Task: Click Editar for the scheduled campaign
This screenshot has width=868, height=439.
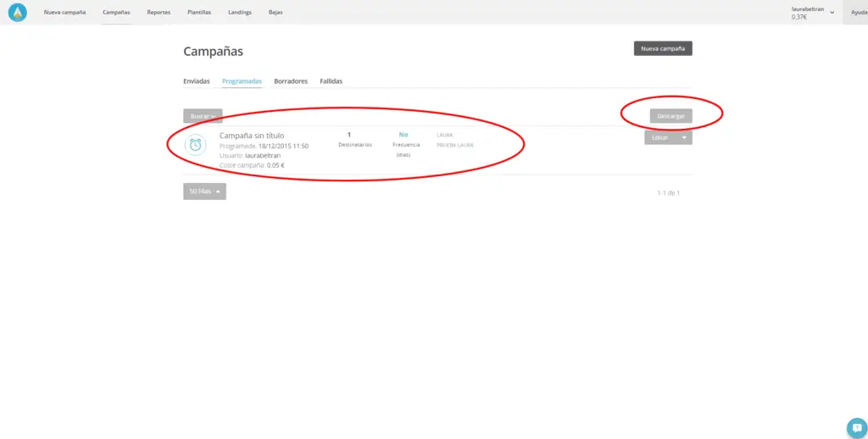Action: tap(660, 137)
